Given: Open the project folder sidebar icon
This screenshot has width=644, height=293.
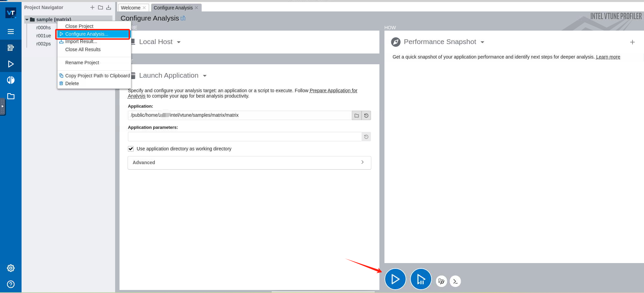Looking at the screenshot, I should coord(11,96).
